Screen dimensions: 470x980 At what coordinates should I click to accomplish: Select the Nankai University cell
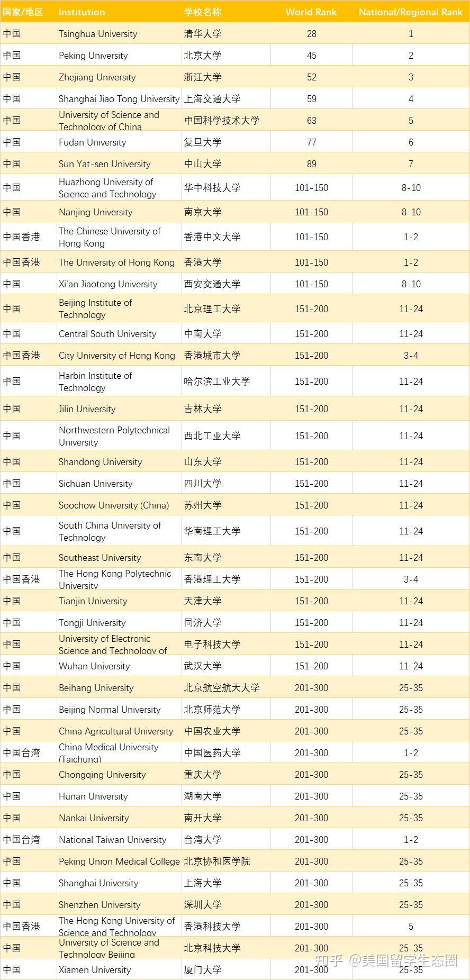click(119, 818)
